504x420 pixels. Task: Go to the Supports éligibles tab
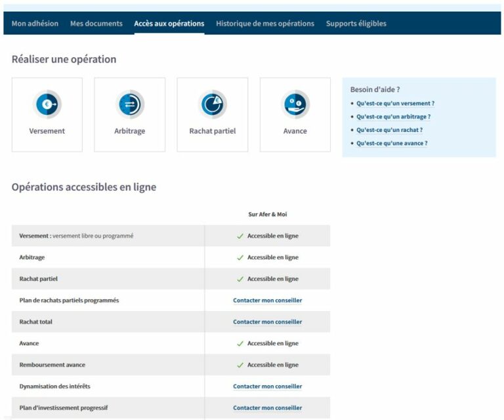(x=356, y=24)
